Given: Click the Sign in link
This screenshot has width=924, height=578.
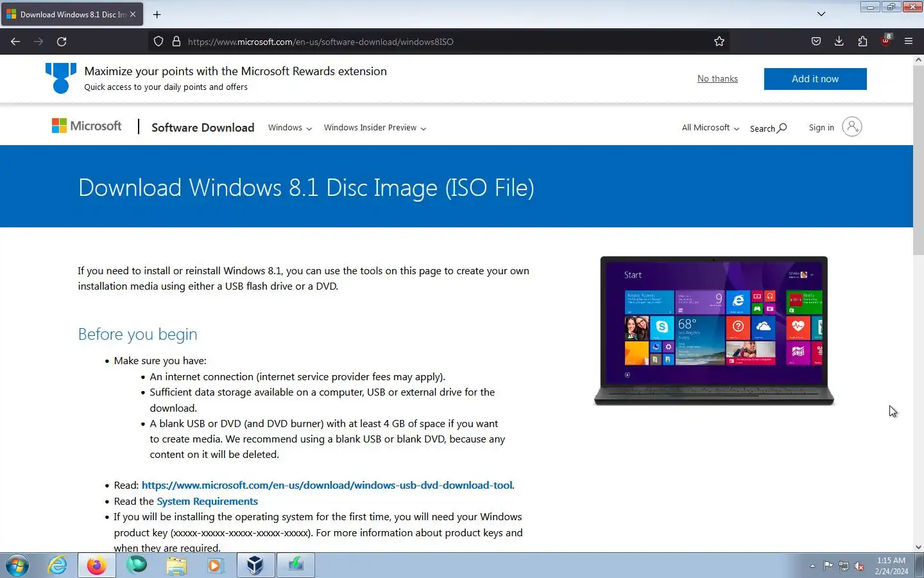Looking at the screenshot, I should 821,128.
